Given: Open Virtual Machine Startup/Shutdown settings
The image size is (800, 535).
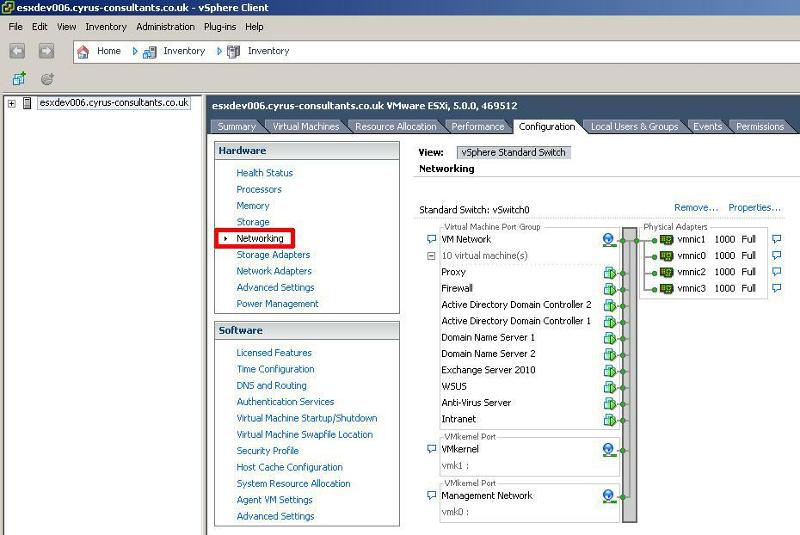Looking at the screenshot, I should click(307, 418).
